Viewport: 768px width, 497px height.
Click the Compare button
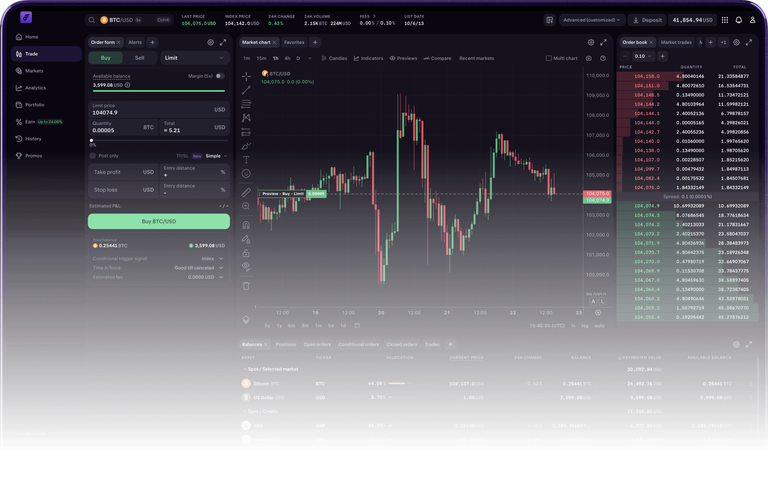[x=437, y=58]
